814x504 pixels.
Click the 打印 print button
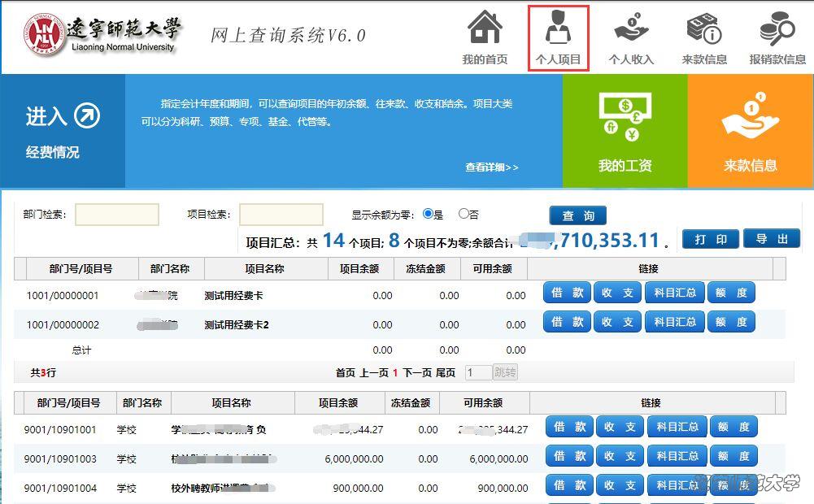tap(710, 239)
